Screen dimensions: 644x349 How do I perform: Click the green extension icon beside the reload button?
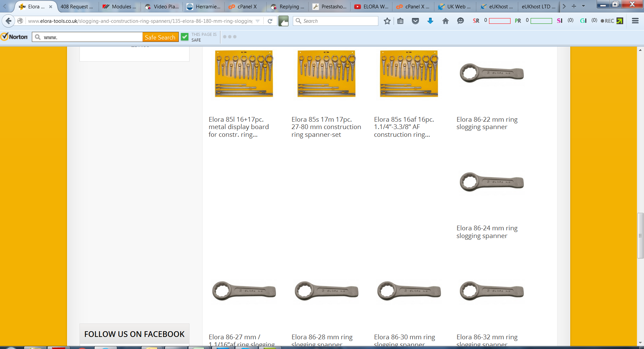[x=283, y=21]
